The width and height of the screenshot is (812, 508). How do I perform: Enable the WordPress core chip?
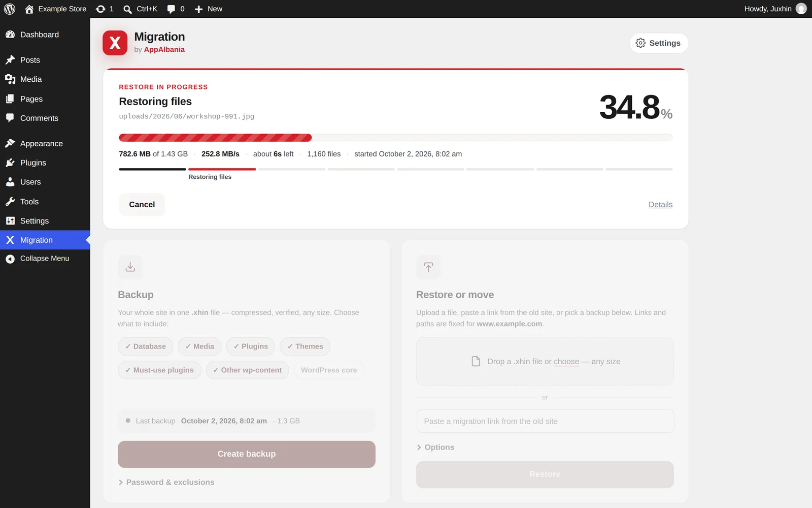329,370
